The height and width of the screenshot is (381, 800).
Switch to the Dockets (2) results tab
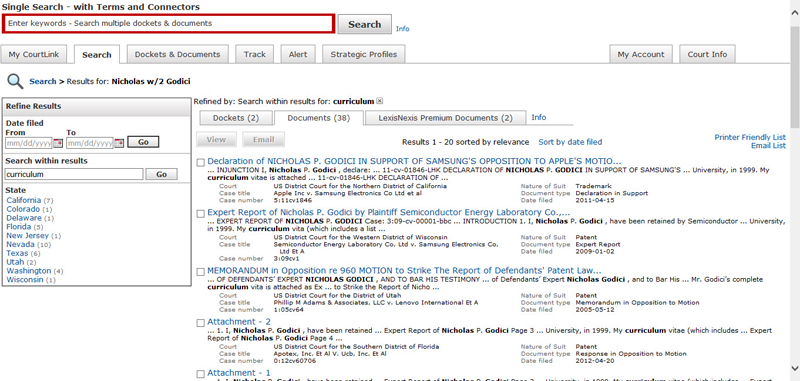coord(236,118)
